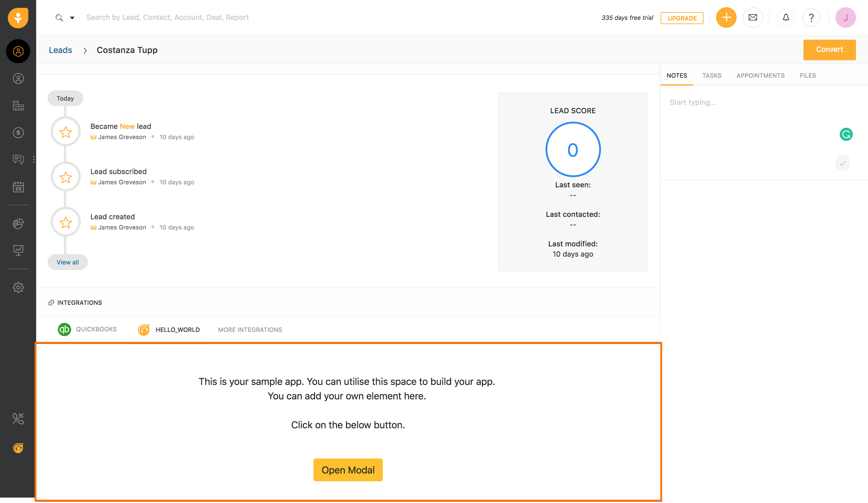Select the HELLO_WORLD integration tab

click(169, 330)
